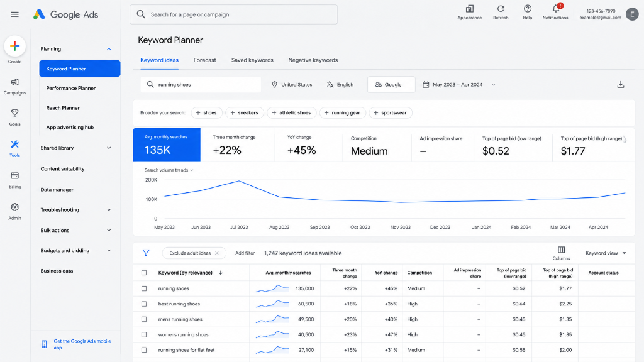Viewport: 644px width, 362px height.
Task: Add 'running gear' suggestion
Action: (x=343, y=113)
